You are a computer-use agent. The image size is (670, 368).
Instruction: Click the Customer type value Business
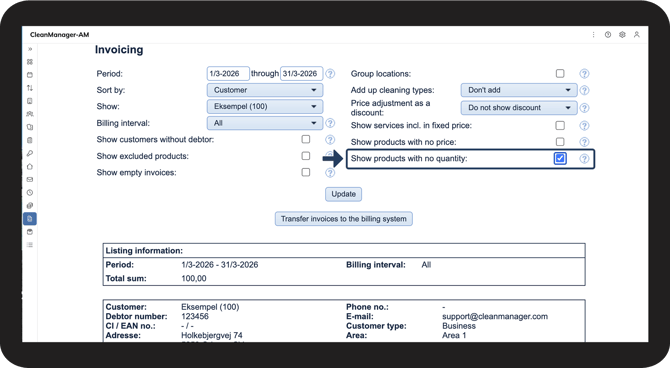tap(459, 326)
